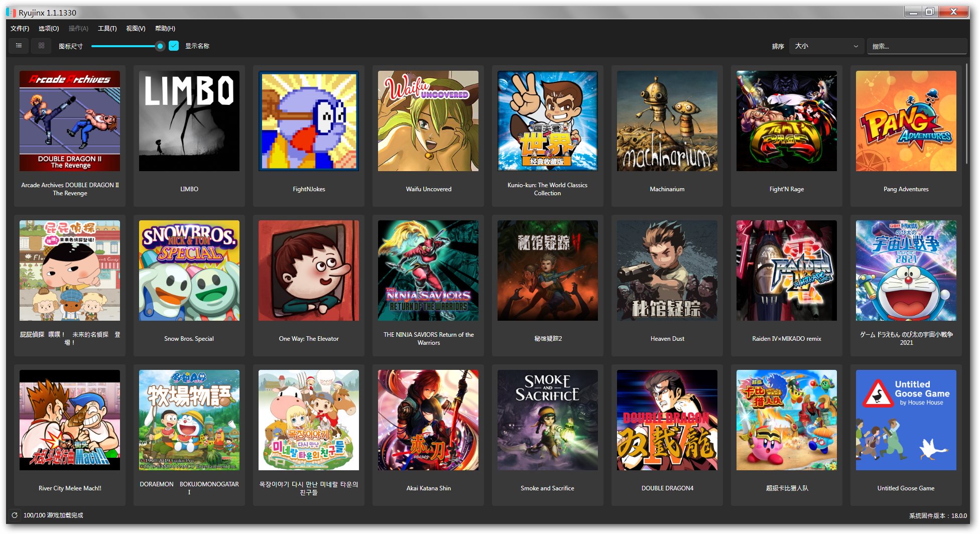Select the 秘馆疑踪2 game cover
The height and width of the screenshot is (534, 980).
coord(548,271)
